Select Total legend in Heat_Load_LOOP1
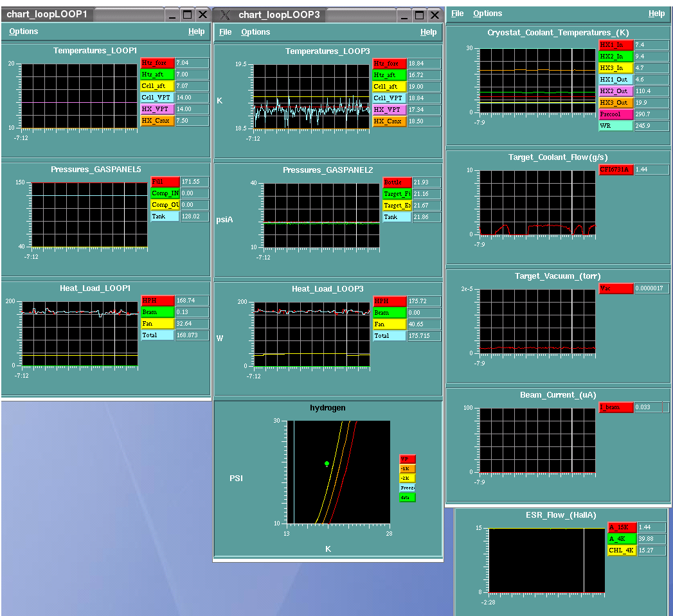Image resolution: width=673 pixels, height=616 pixels. tap(157, 335)
